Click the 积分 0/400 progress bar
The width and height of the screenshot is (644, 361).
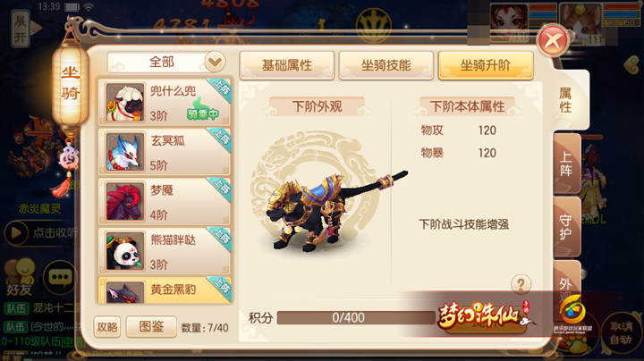click(x=356, y=317)
